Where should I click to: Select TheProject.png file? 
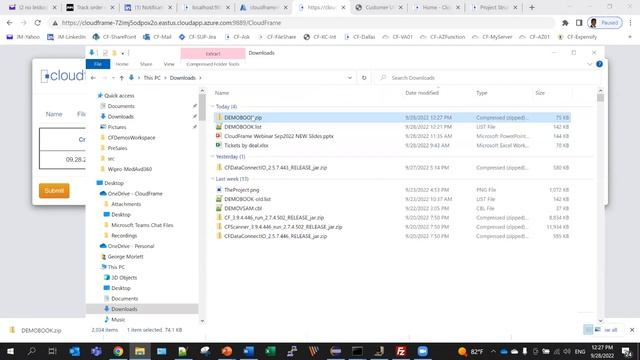(x=242, y=190)
